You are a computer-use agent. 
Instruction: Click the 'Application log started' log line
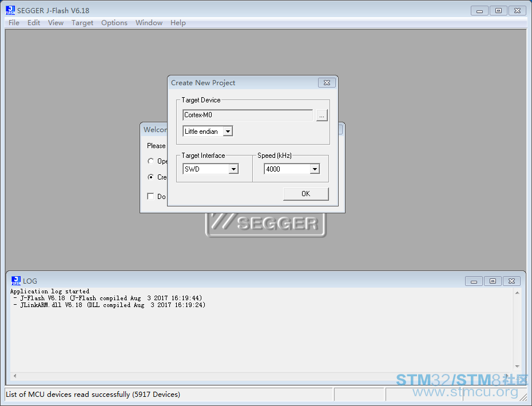(50, 292)
